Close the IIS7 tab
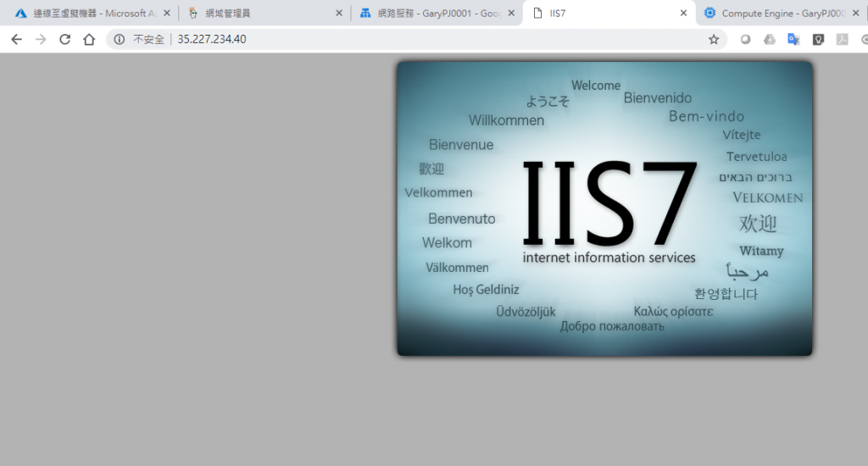The image size is (868, 466). (684, 14)
